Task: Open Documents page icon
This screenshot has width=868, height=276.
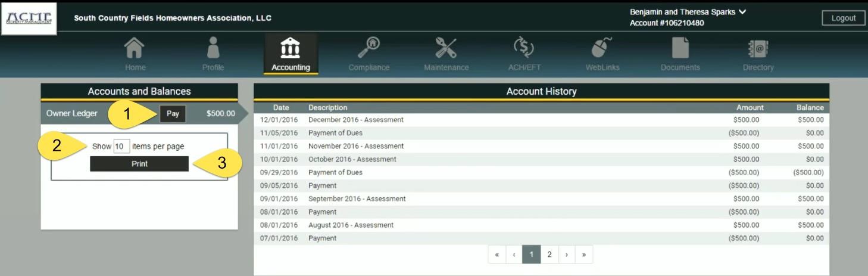Action: pyautogui.click(x=680, y=48)
